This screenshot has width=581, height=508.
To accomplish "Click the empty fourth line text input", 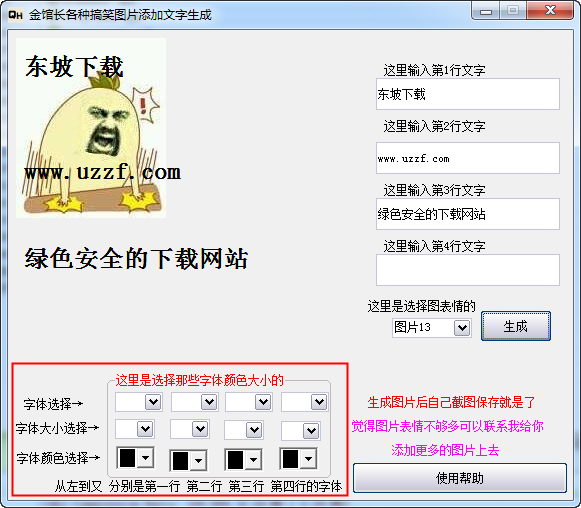I will (x=468, y=270).
